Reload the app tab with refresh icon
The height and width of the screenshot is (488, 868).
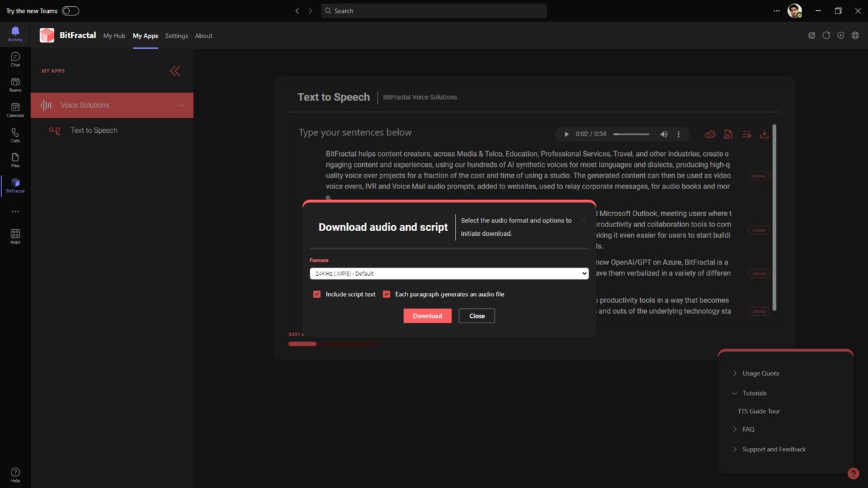[x=826, y=35]
